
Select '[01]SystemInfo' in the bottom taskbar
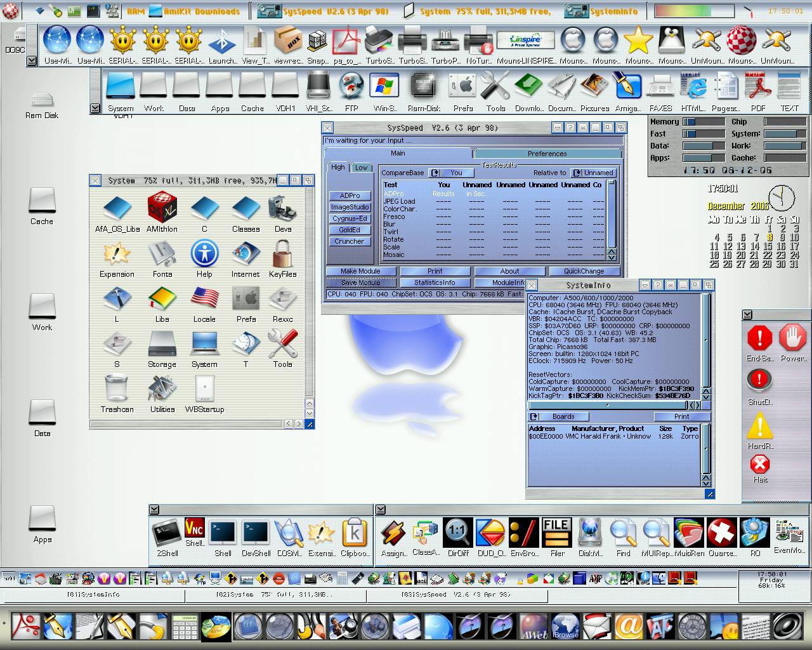(x=93, y=595)
